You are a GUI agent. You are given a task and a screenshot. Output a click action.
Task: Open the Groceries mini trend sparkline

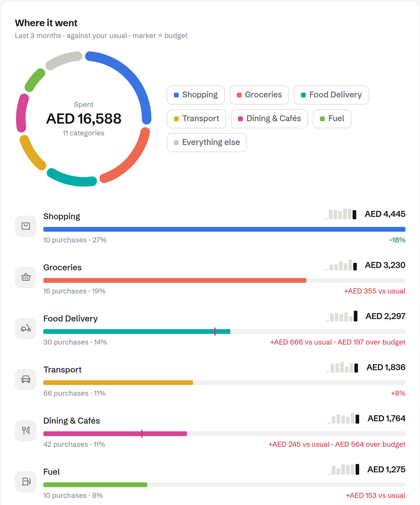pos(341,265)
